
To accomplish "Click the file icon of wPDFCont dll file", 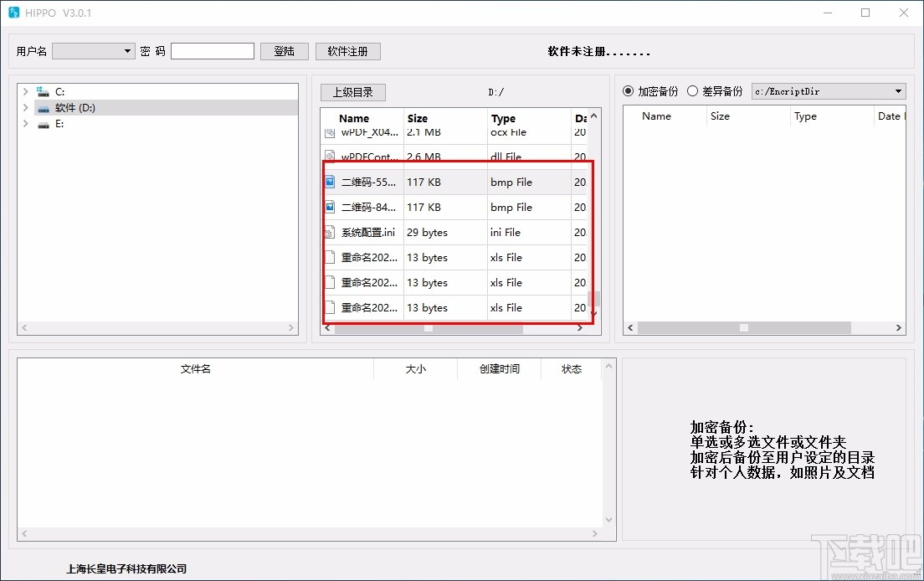I will [x=330, y=157].
